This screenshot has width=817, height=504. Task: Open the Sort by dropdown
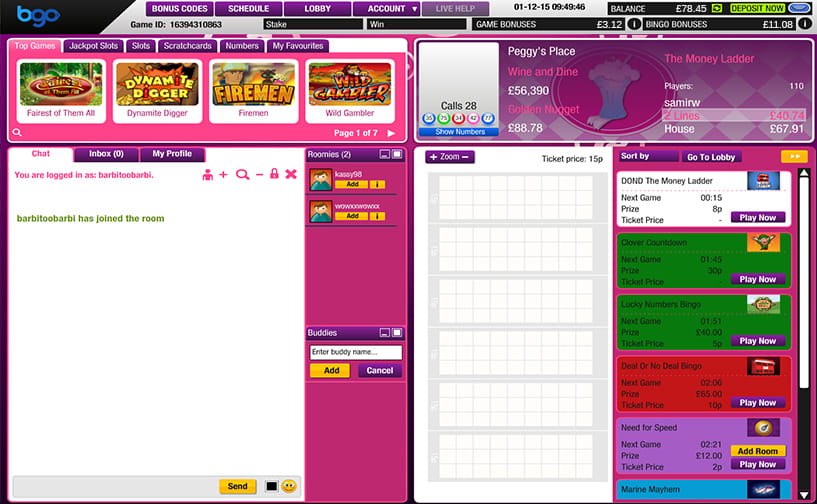pyautogui.click(x=649, y=156)
